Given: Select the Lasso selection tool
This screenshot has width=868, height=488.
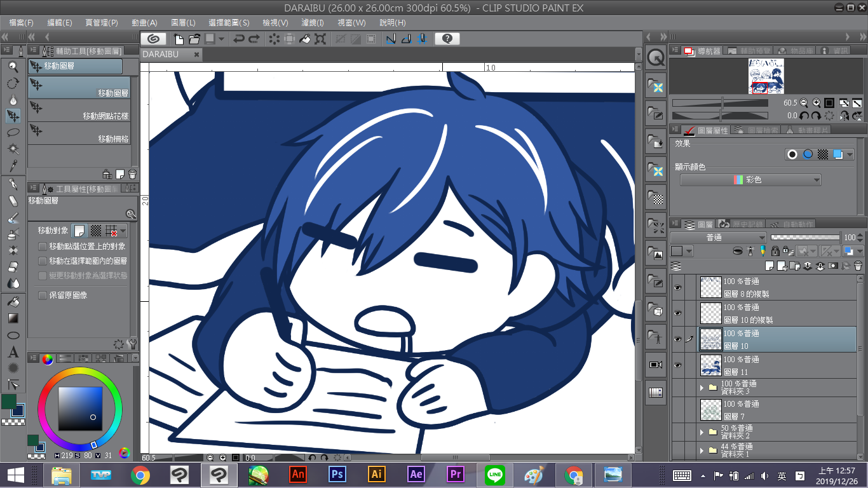Looking at the screenshot, I should (x=13, y=132).
